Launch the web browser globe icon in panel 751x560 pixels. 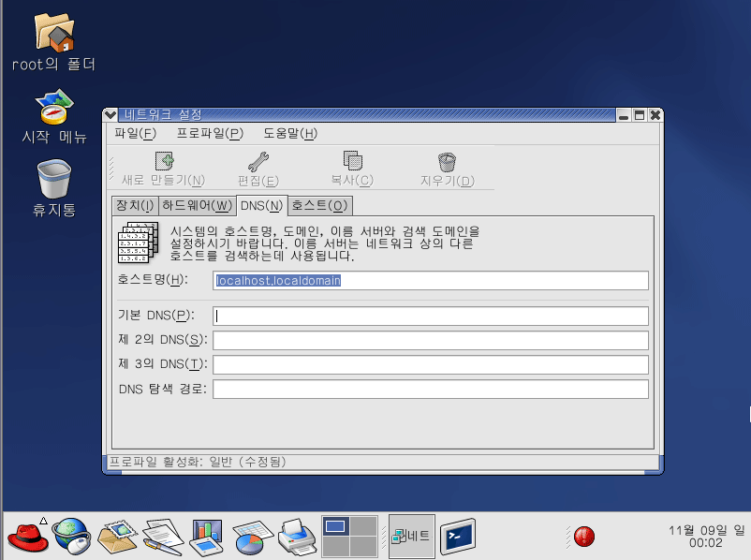click(72, 537)
